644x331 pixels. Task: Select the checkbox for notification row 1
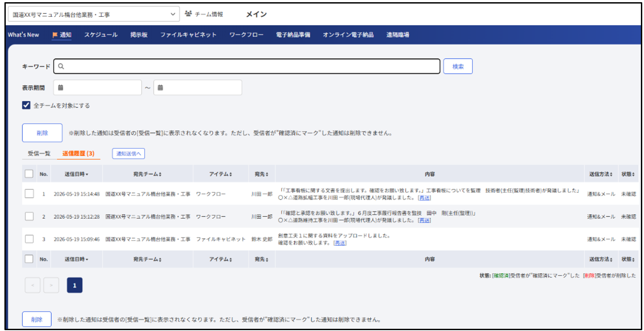(x=29, y=194)
